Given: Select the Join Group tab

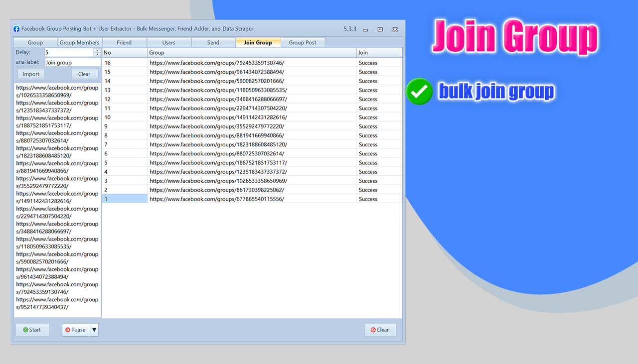Looking at the screenshot, I should (258, 42).
